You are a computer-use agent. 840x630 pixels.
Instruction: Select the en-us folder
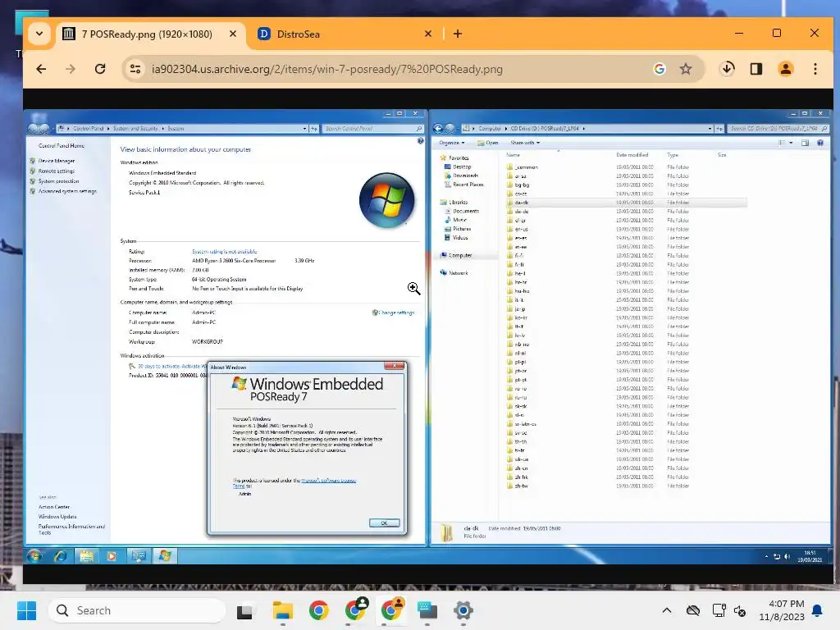(x=521, y=230)
